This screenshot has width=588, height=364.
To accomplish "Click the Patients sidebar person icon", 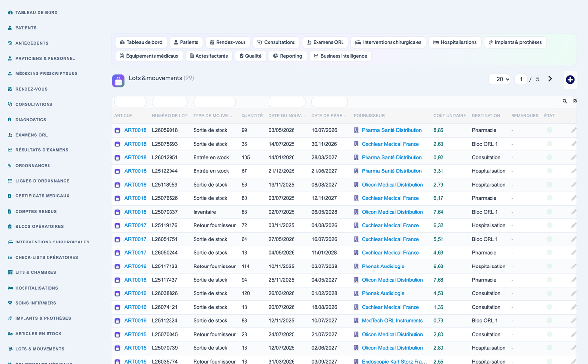I will tap(10, 28).
